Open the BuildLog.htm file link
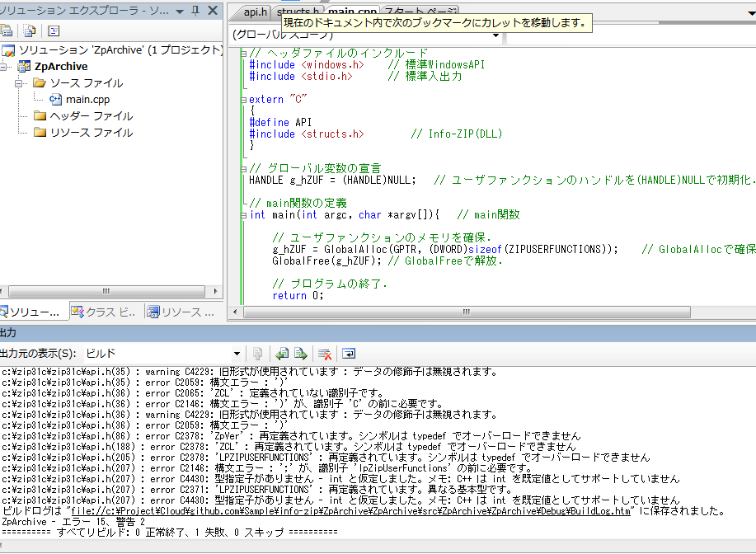This screenshot has height=554, width=756. click(x=350, y=511)
